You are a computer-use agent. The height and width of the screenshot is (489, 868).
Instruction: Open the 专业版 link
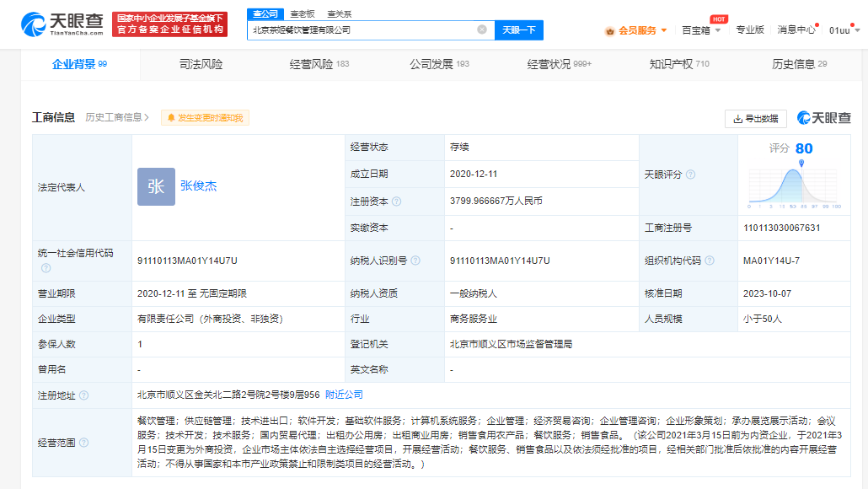(749, 30)
